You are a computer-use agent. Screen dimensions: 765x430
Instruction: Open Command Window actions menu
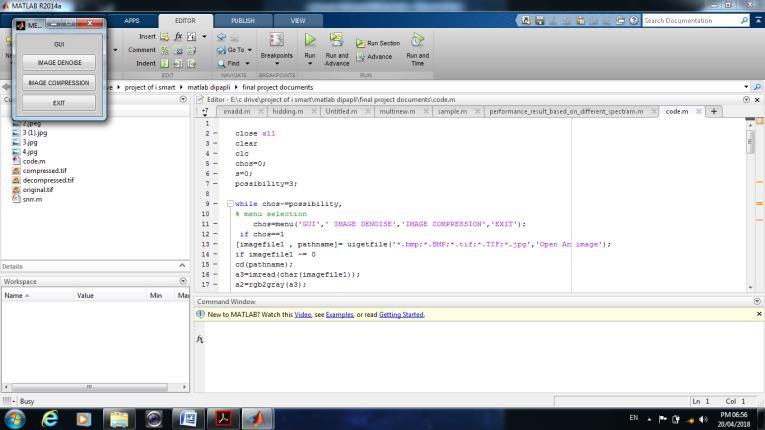coord(756,301)
